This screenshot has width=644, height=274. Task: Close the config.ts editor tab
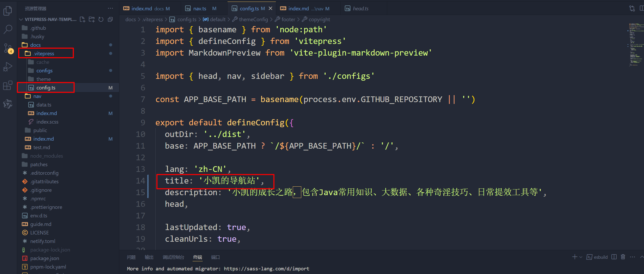click(270, 9)
